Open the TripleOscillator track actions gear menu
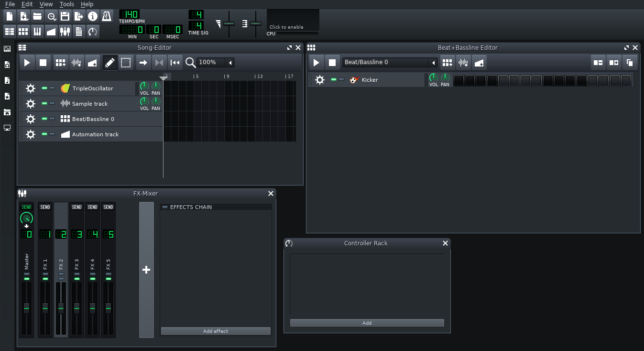Screen dimensions: 644x351 coord(31,88)
